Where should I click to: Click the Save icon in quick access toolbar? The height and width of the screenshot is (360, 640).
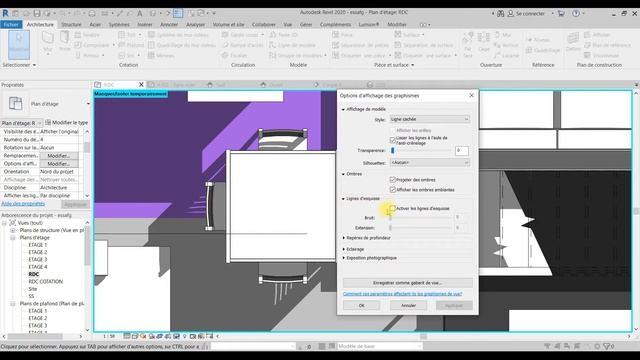pyautogui.click(x=37, y=13)
